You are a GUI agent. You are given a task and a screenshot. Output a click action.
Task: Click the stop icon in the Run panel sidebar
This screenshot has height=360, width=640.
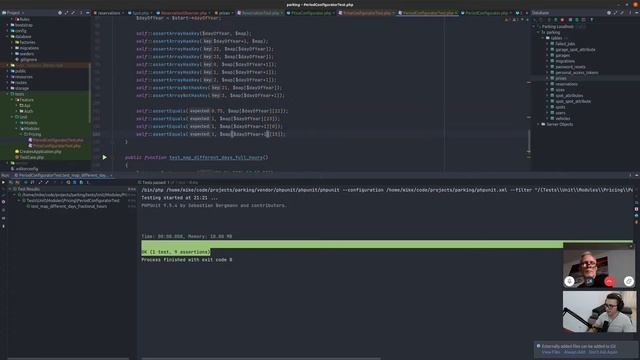4,202
